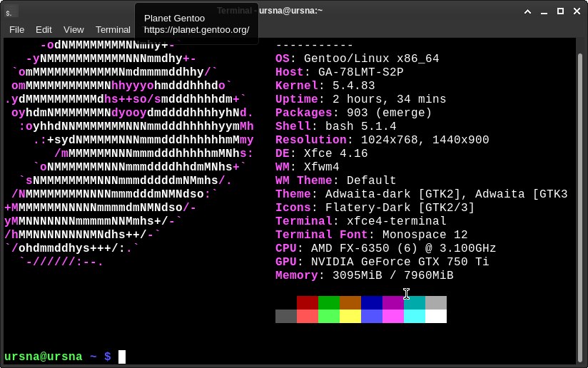
Task: Click the bright green color block
Action: tap(329, 316)
